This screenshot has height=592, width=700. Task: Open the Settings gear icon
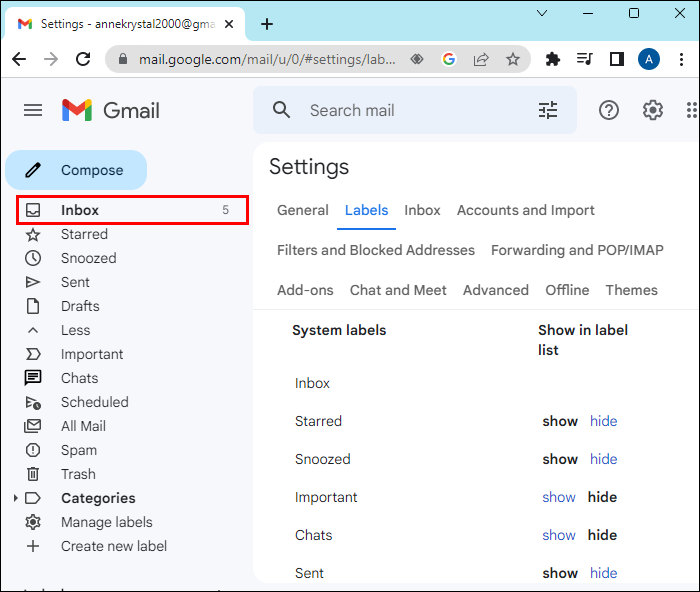pyautogui.click(x=652, y=110)
